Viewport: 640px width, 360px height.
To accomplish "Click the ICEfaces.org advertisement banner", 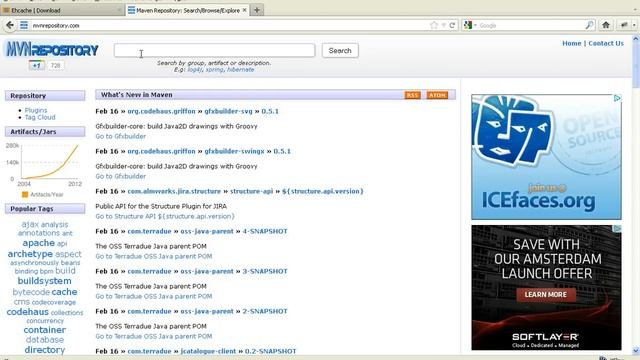I will [546, 157].
